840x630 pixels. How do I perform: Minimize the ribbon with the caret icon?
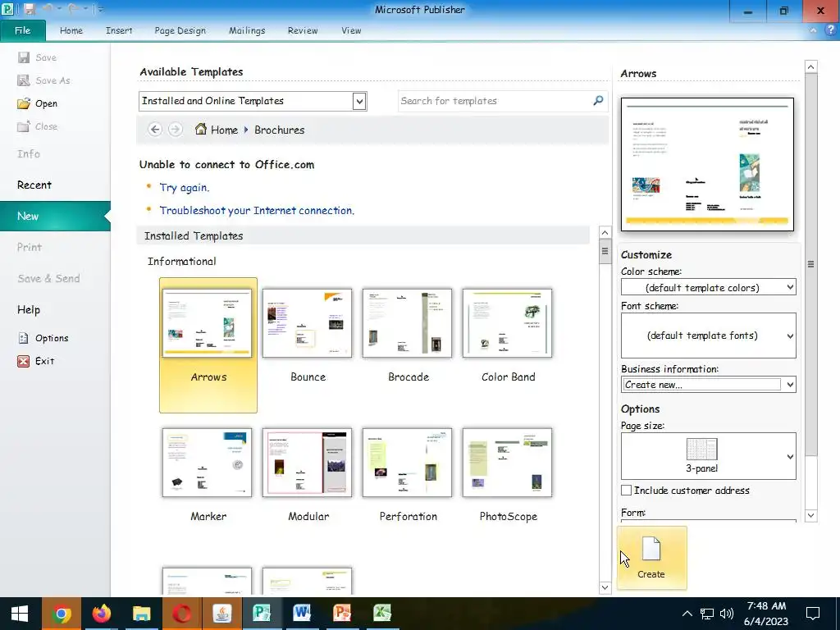coord(813,30)
